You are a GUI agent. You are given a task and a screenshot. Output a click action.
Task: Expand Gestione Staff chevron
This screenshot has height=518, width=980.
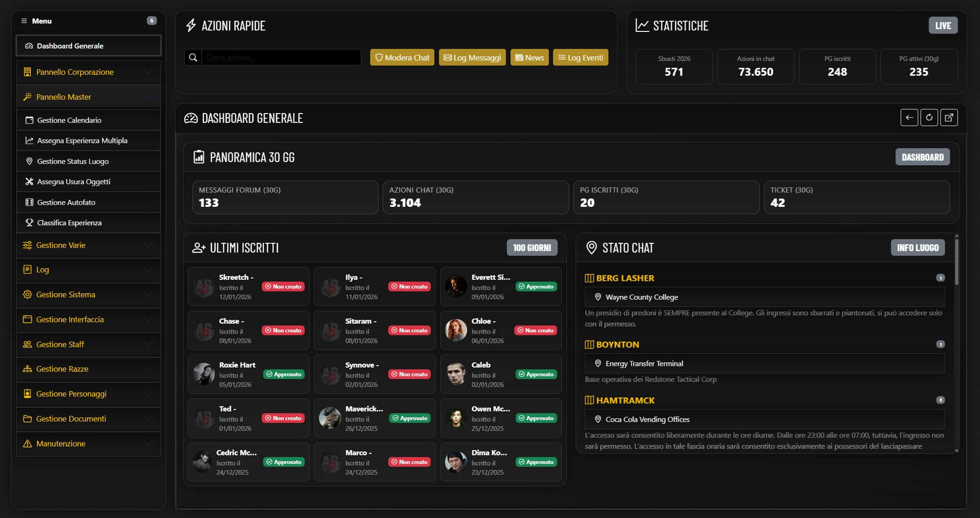click(x=149, y=344)
